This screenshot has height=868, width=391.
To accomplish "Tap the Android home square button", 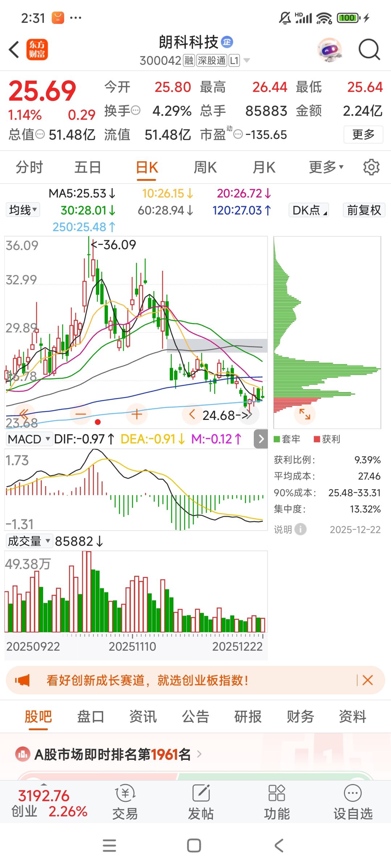I will (x=194, y=846).
